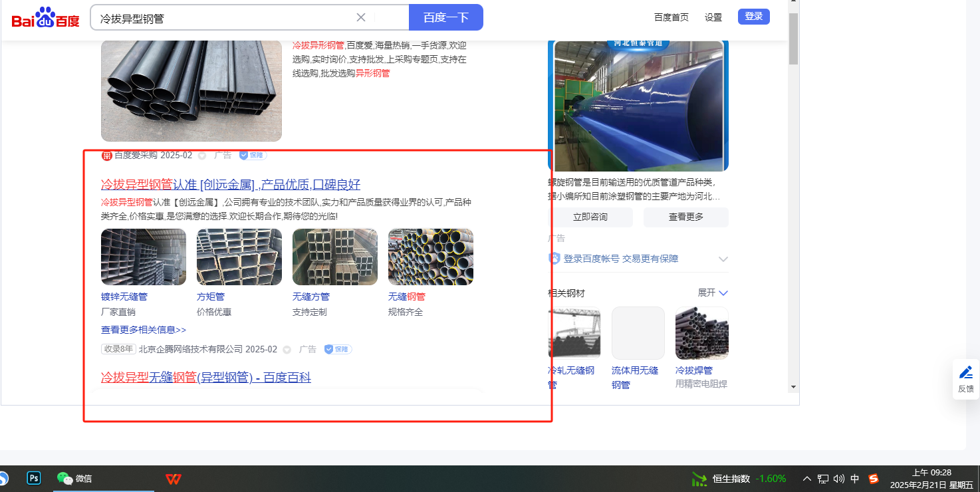Click the Baidu shield icon beside 登录百度帐号

pyautogui.click(x=554, y=259)
